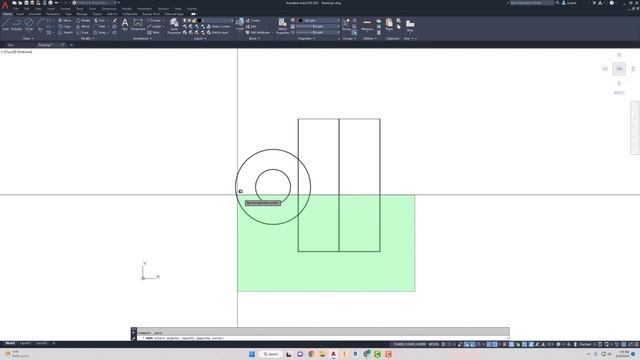Click the ViewCube Top face
This screenshot has height=360, width=640.
click(619, 69)
